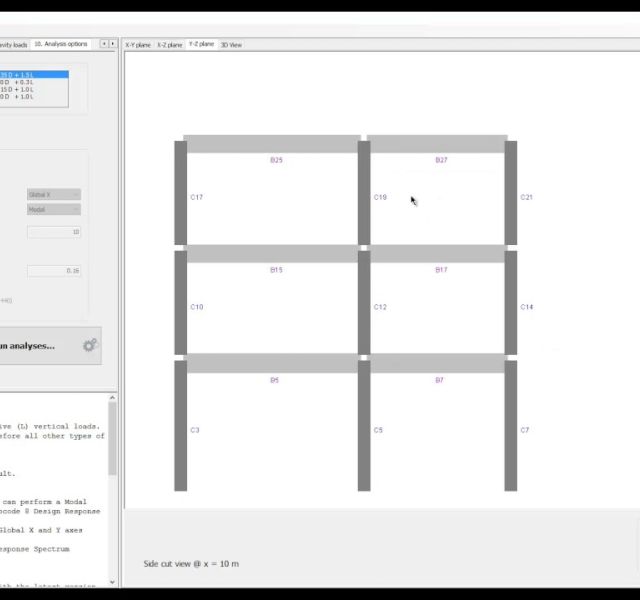Select beam B15 in the frame view
Image resolution: width=640 pixels, height=600 pixels.
pyautogui.click(x=272, y=254)
